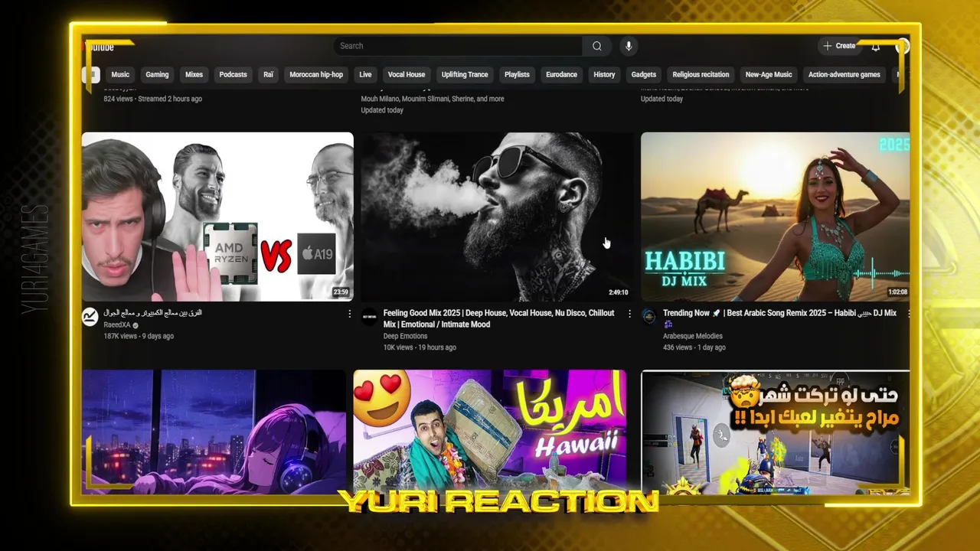
Task: Click '824 views • Streamed 2 hours ago'
Action: (152, 99)
